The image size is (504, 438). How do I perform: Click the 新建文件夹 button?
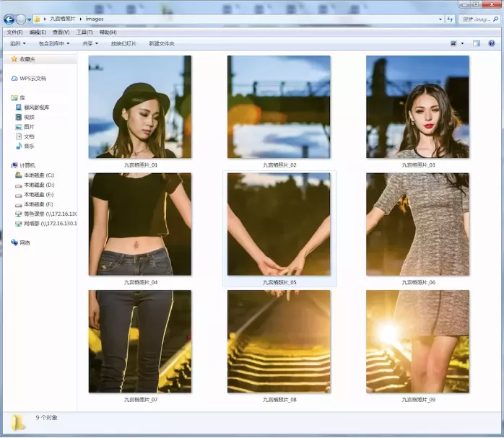(x=161, y=43)
